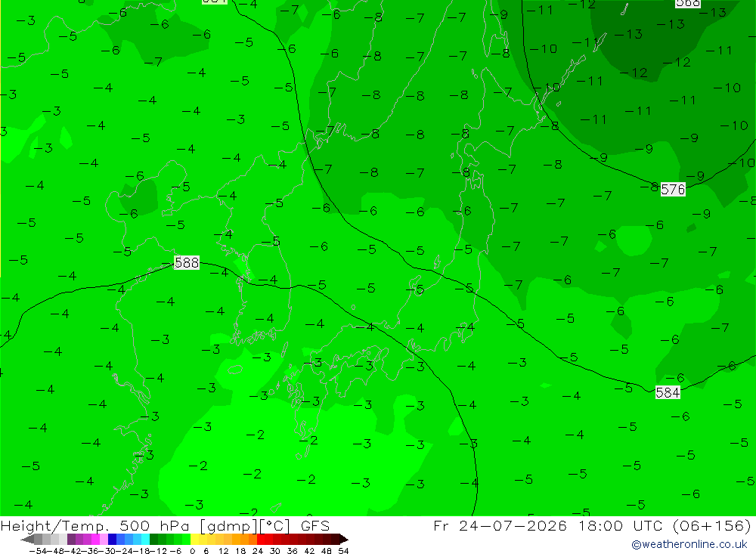The height and width of the screenshot is (554, 756).
Task: Click the dark right arrow of color scale
Action: 342,539
